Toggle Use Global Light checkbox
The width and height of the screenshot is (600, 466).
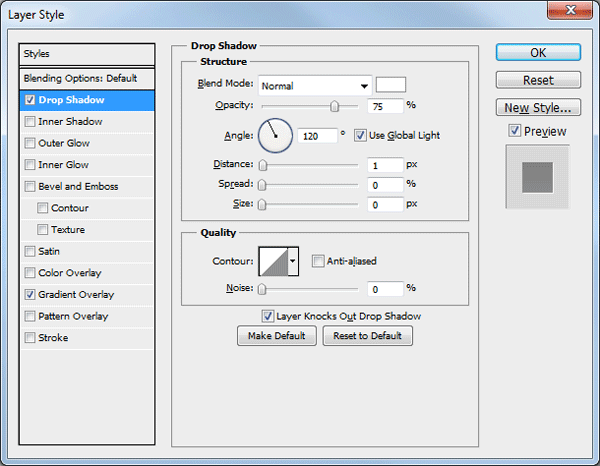coord(360,135)
